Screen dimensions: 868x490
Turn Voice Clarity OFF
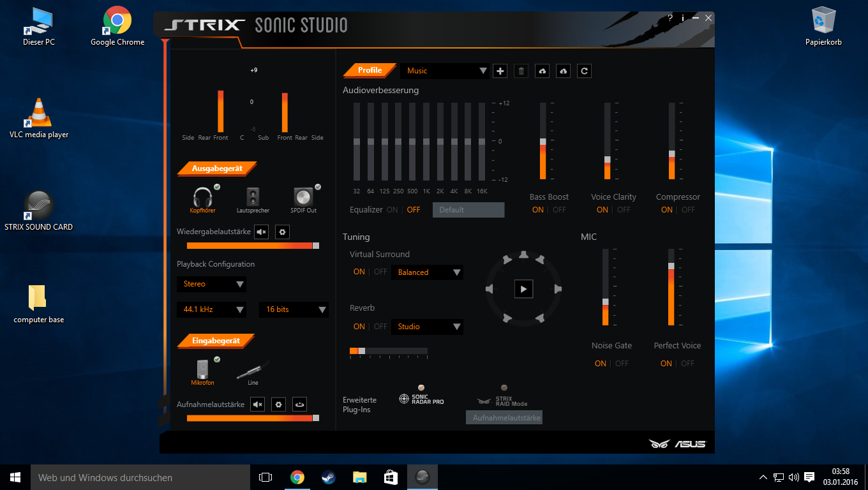click(624, 210)
